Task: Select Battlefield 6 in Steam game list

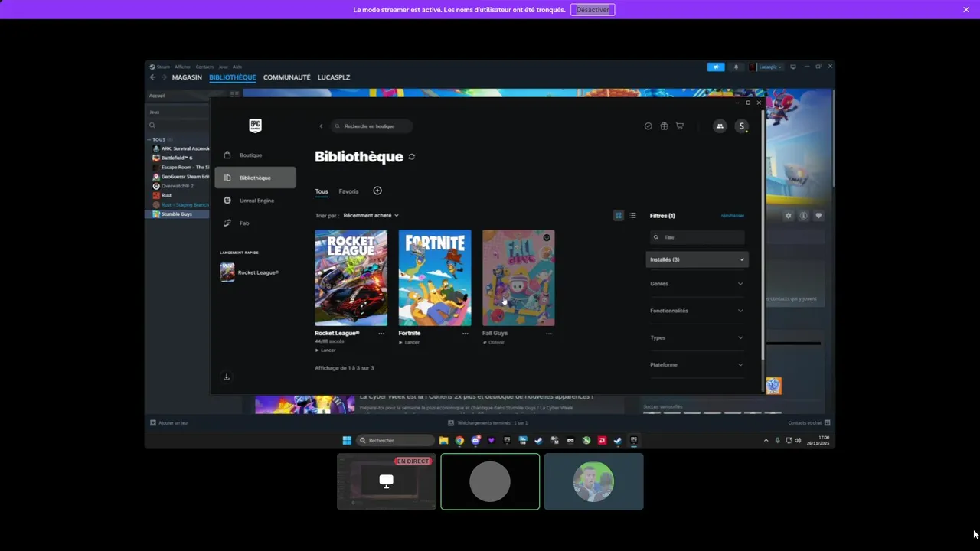Action: click(177, 158)
